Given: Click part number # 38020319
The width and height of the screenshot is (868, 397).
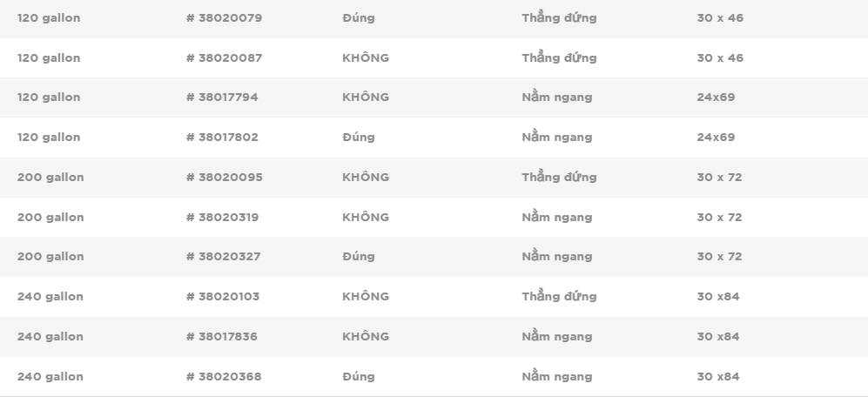Looking at the screenshot, I should pos(223,217).
